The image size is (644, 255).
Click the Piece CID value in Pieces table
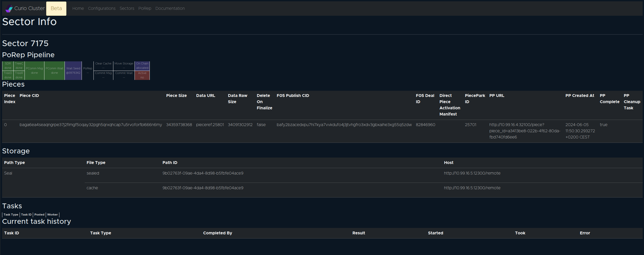click(x=91, y=125)
